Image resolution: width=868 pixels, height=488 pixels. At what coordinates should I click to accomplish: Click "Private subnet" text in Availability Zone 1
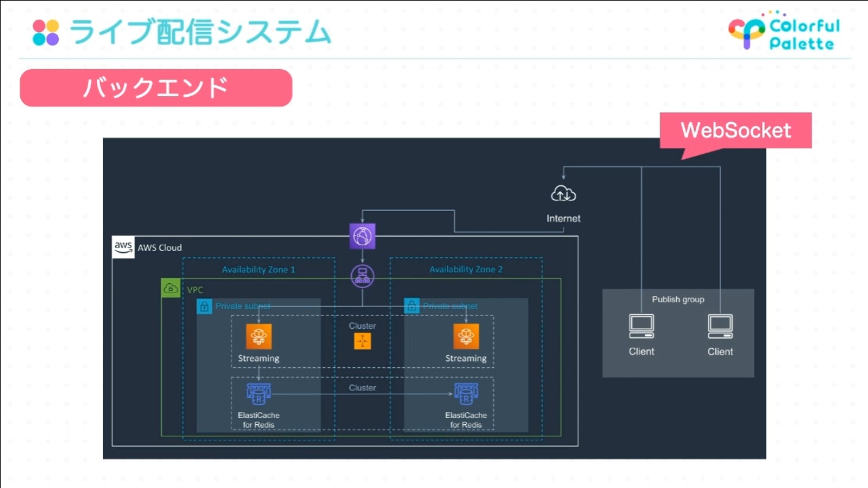coord(243,306)
